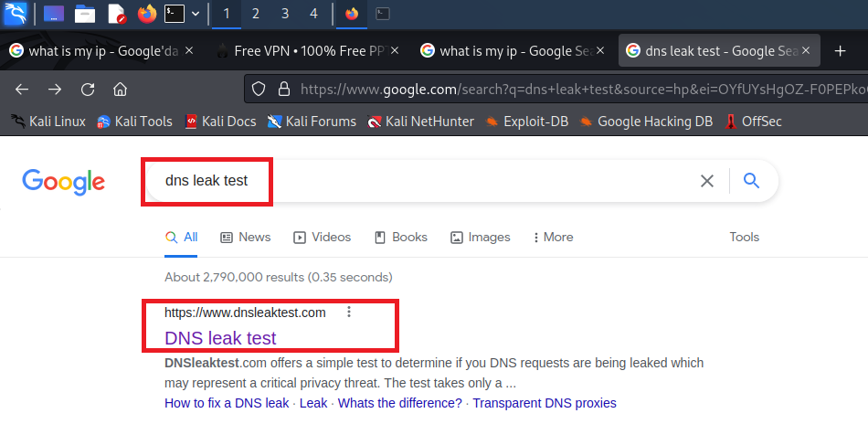This screenshot has height=424, width=868.
Task: Click the Google search magnifier button
Action: tap(752, 181)
